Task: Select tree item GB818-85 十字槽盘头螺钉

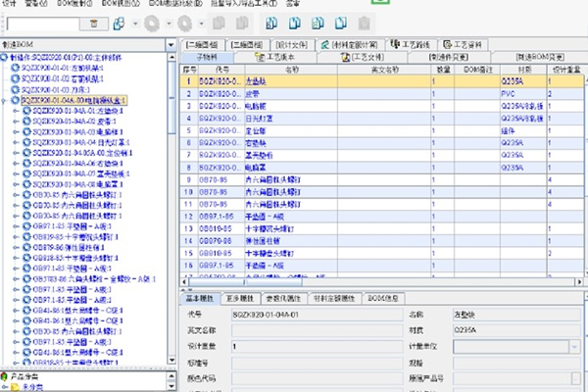Action: coord(75,258)
